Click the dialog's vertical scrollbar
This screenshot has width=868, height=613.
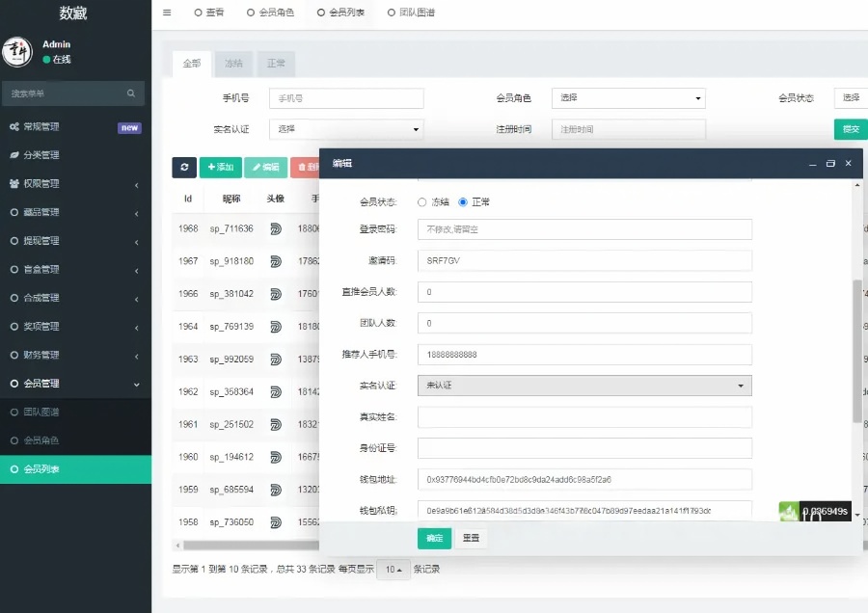pos(856,352)
